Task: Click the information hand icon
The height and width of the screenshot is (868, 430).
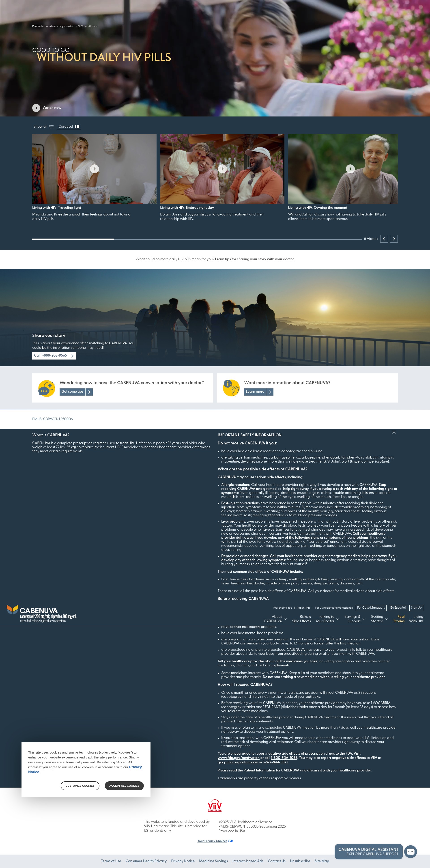Action: (x=231, y=388)
